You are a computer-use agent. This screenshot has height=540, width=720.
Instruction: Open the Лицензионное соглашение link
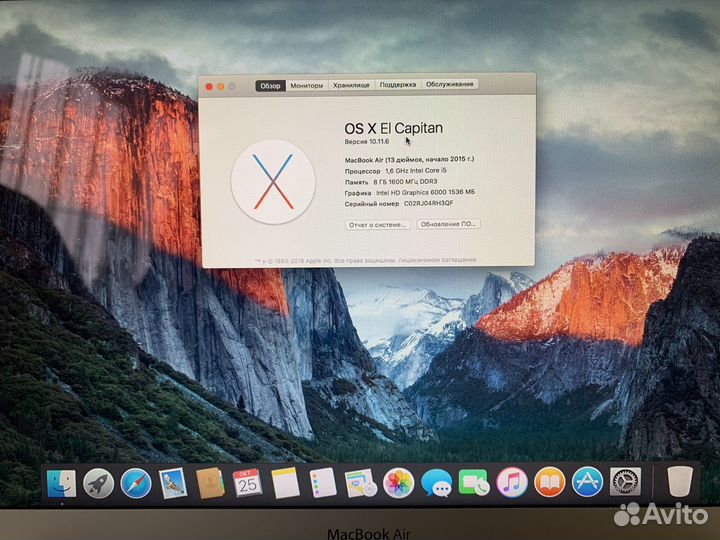tap(437, 260)
